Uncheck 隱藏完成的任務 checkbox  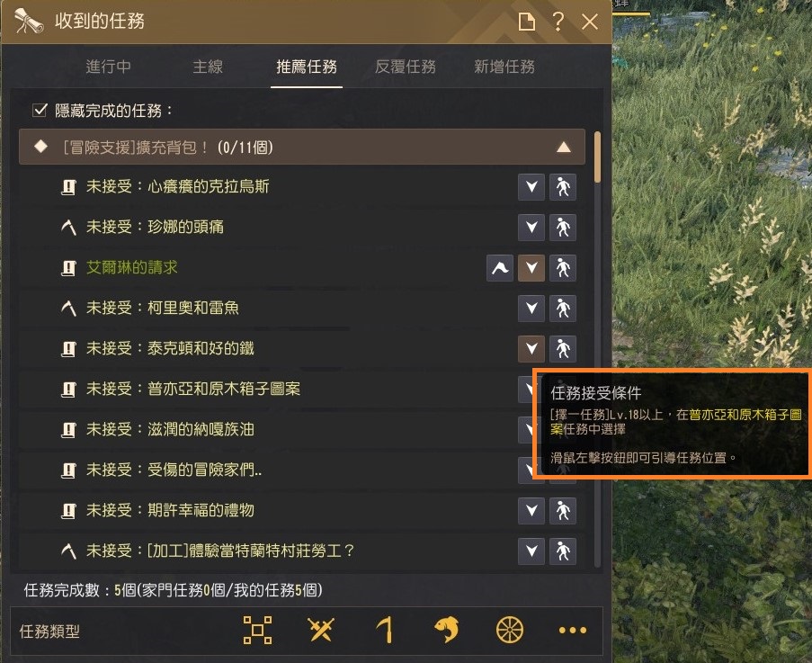tap(40, 110)
